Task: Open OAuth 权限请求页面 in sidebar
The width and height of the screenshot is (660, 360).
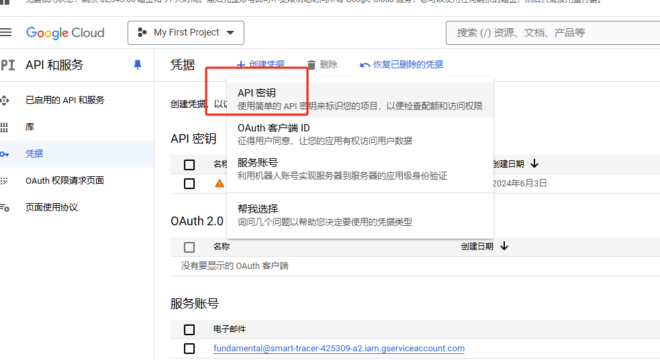Action: 64,181
